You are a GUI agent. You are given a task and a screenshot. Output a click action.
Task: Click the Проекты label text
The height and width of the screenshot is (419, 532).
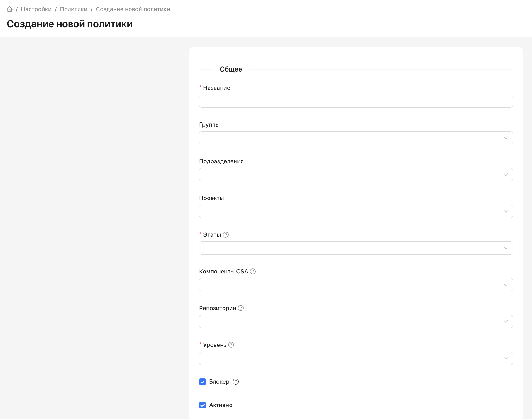(x=211, y=198)
